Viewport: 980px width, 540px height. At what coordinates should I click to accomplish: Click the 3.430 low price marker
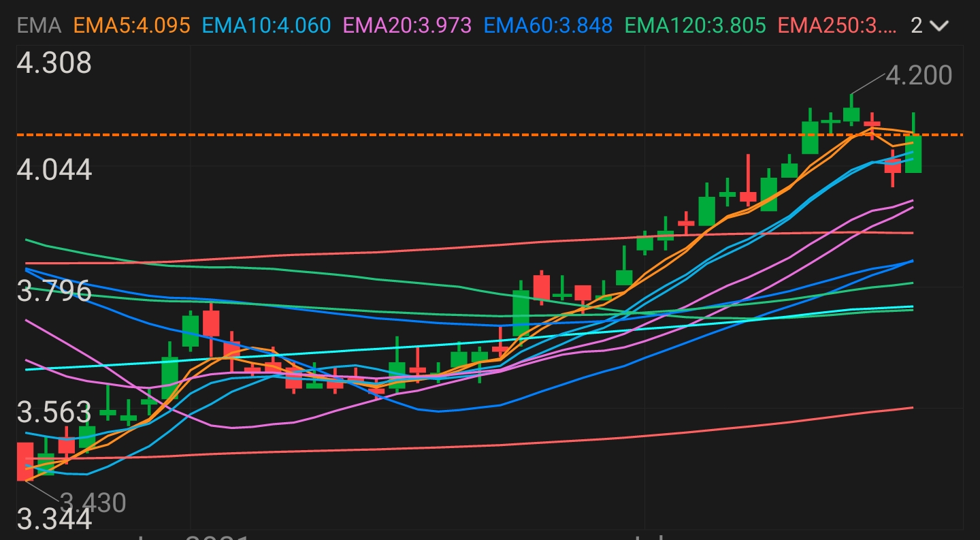click(x=93, y=503)
